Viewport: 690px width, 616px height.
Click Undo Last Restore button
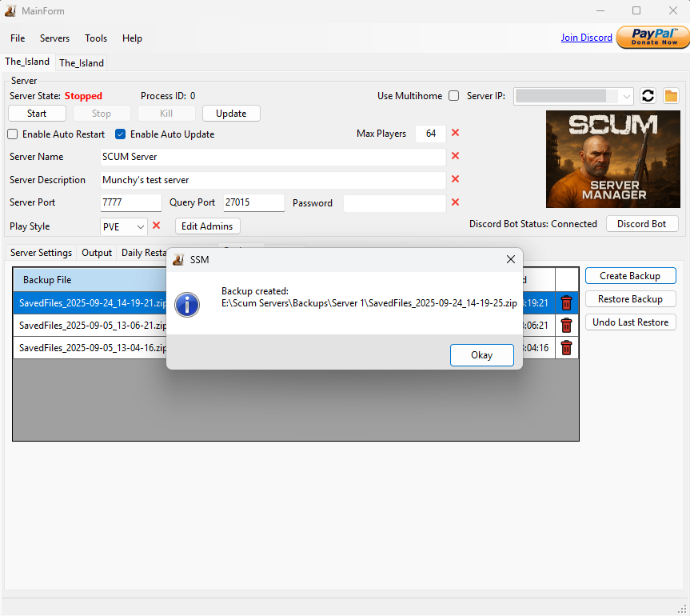[630, 322]
